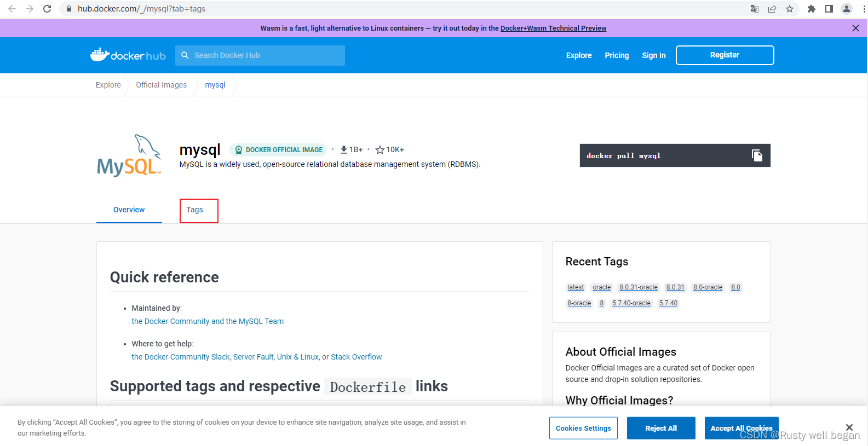Open the Stack Overflow help link
This screenshot has height=446, width=868.
pyautogui.click(x=357, y=357)
